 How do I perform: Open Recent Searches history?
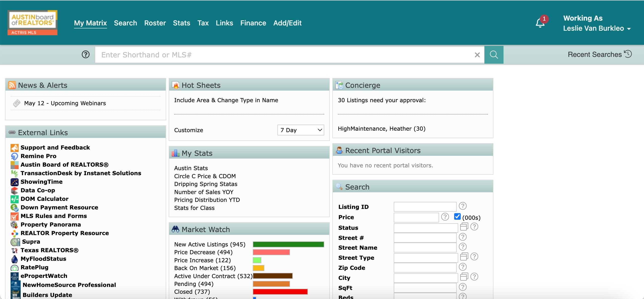599,54
